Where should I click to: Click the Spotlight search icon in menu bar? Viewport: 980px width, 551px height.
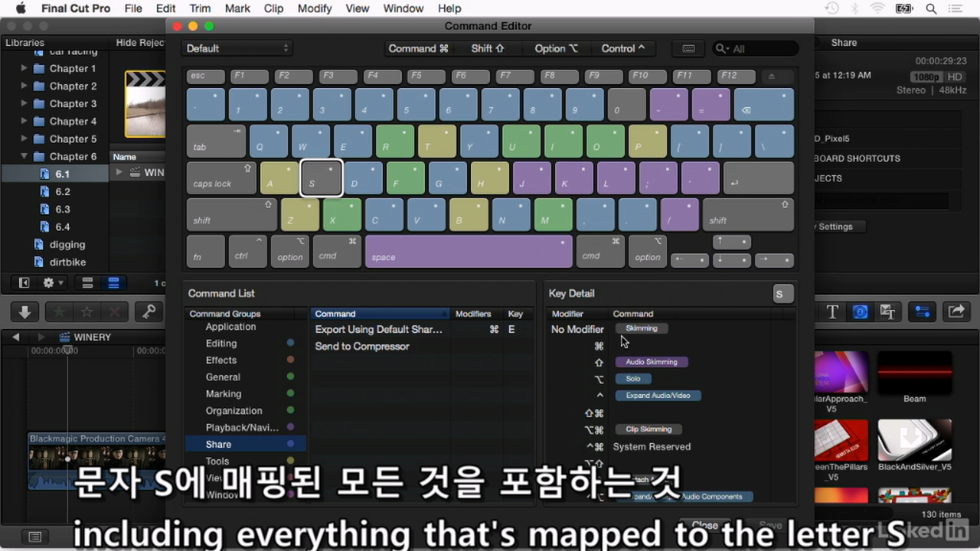931,8
